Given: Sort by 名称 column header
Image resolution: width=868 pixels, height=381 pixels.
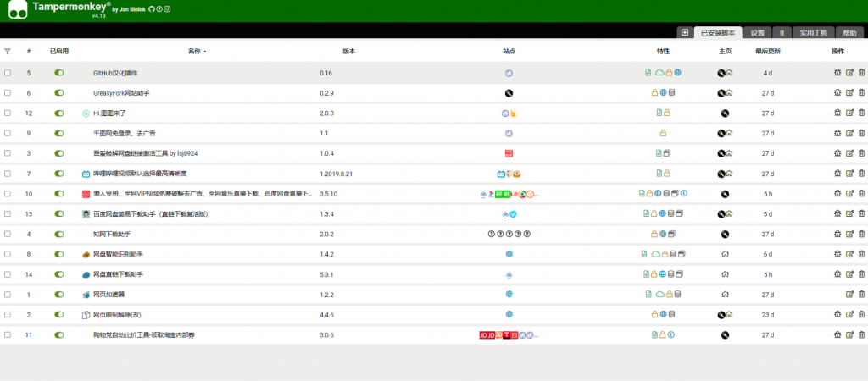Looking at the screenshot, I should click(196, 51).
